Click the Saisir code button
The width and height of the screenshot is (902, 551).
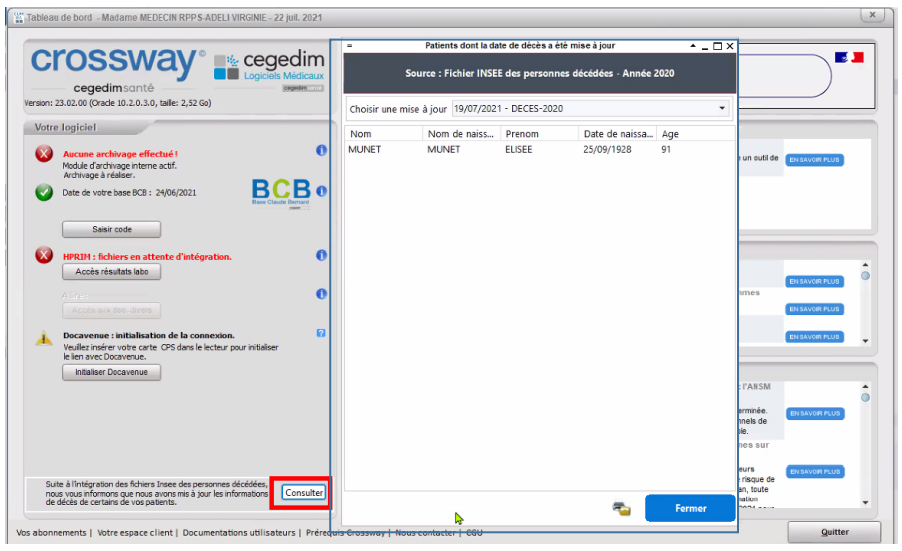pos(111,229)
